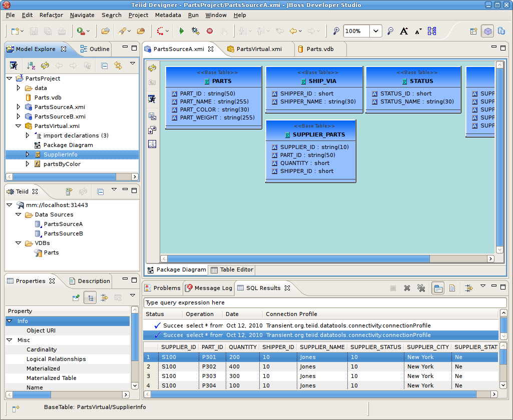Viewport: 513px width, 420px height.
Task: Expand the data folder in PartsProject
Action: pos(19,88)
